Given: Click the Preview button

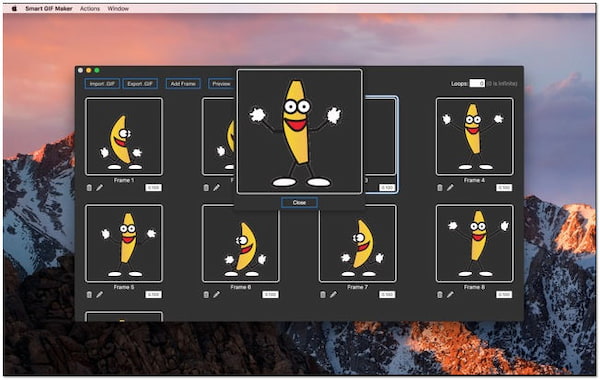Looking at the screenshot, I should click(x=221, y=83).
